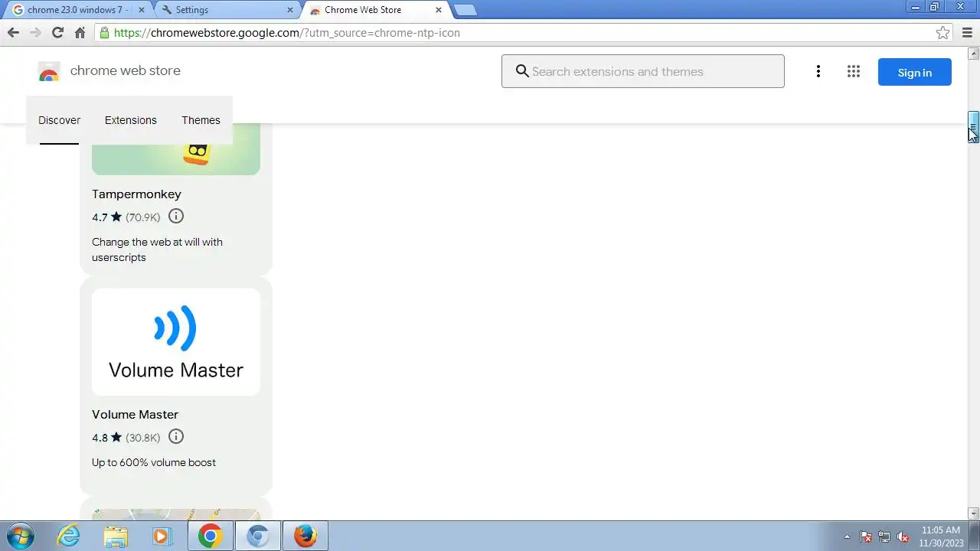Reload the current page
This screenshot has width=980, height=551.
pos(57,32)
